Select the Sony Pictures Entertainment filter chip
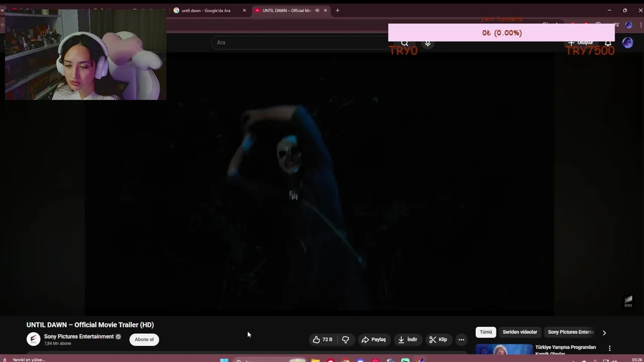 point(571,332)
